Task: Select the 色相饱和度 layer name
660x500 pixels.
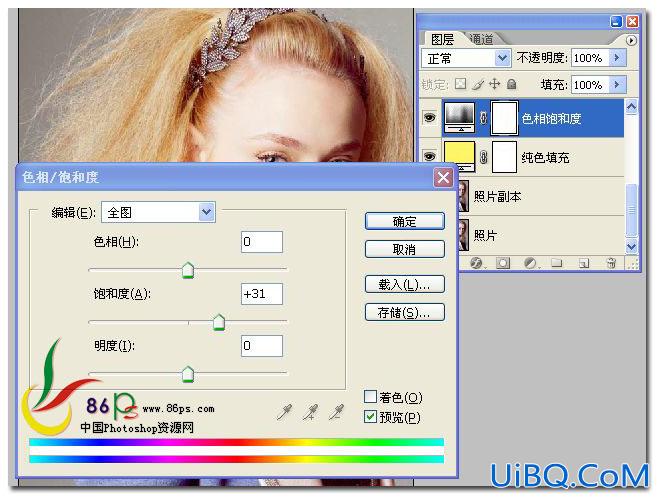Action: [x=551, y=119]
